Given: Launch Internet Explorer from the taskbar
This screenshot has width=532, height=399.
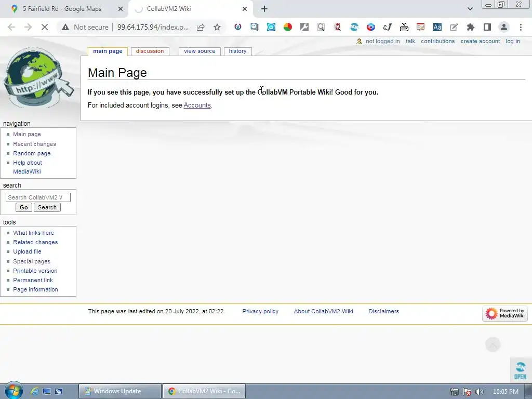Looking at the screenshot, I should 35,391.
